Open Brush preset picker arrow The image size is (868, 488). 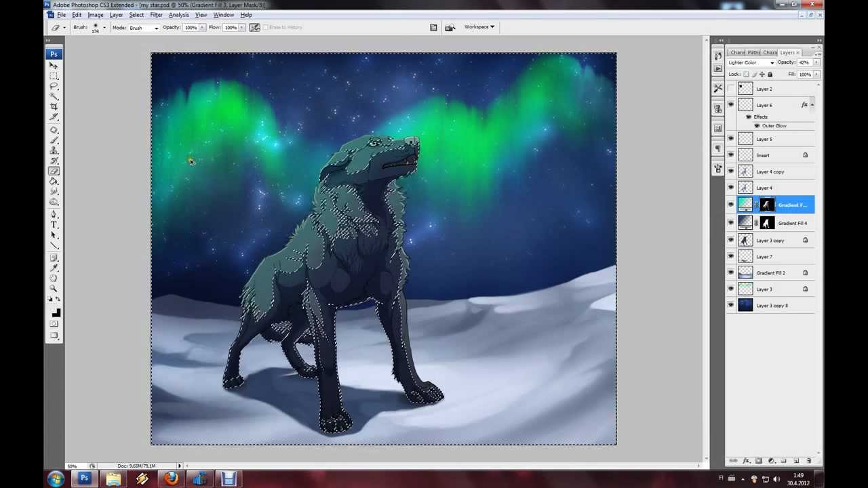coord(104,27)
